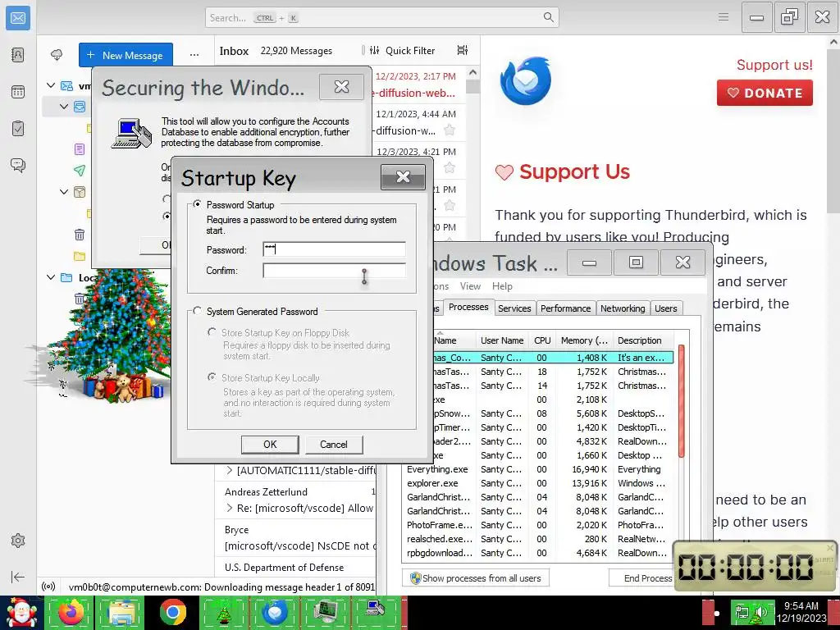The width and height of the screenshot is (840, 630).
Task: Expand the AUTOMATIC1111/stable-diffu thread
Action: tap(230, 470)
